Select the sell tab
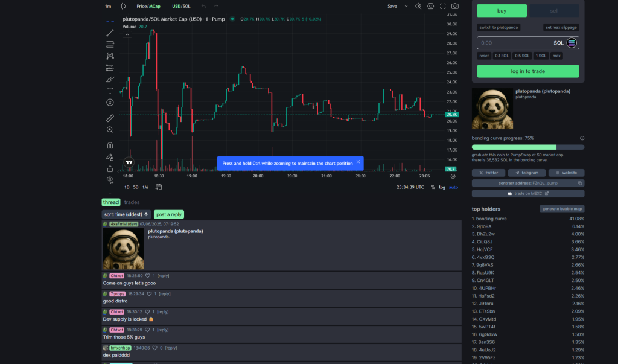The image size is (618, 364). (554, 11)
